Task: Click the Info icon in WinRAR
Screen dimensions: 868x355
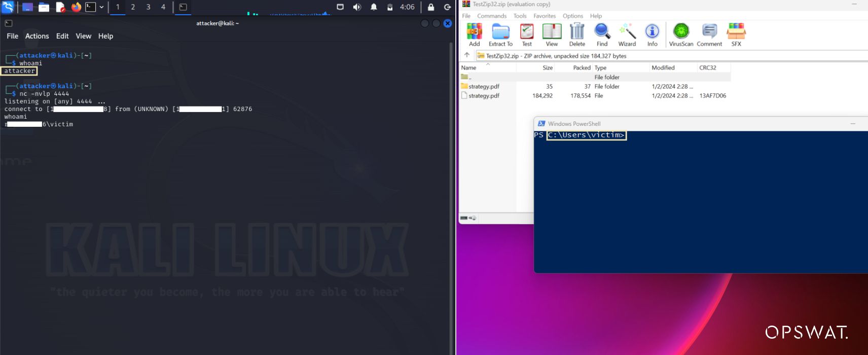Action: [652, 34]
